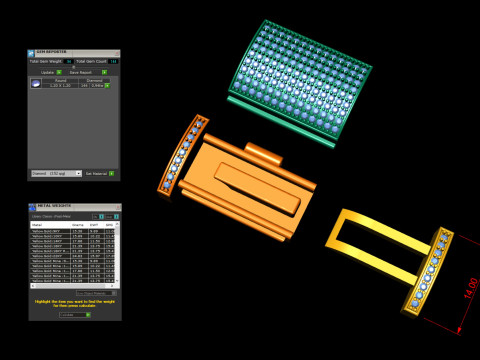Image resolution: width=480 pixels, height=360 pixels.
Task: Open the Diamond material dropdown
Action: point(56,173)
